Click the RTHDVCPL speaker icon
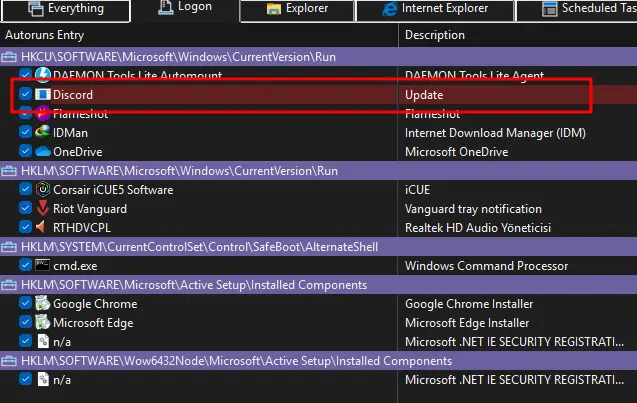 41,227
